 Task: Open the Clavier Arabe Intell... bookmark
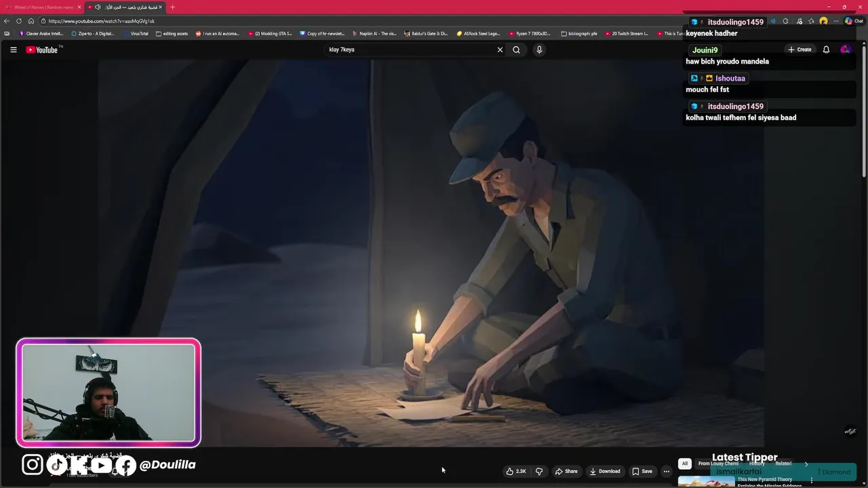41,33
